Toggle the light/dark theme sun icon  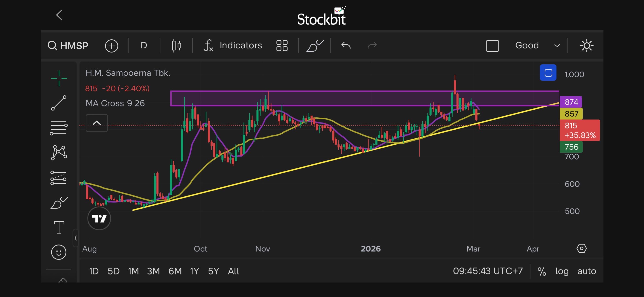(586, 46)
